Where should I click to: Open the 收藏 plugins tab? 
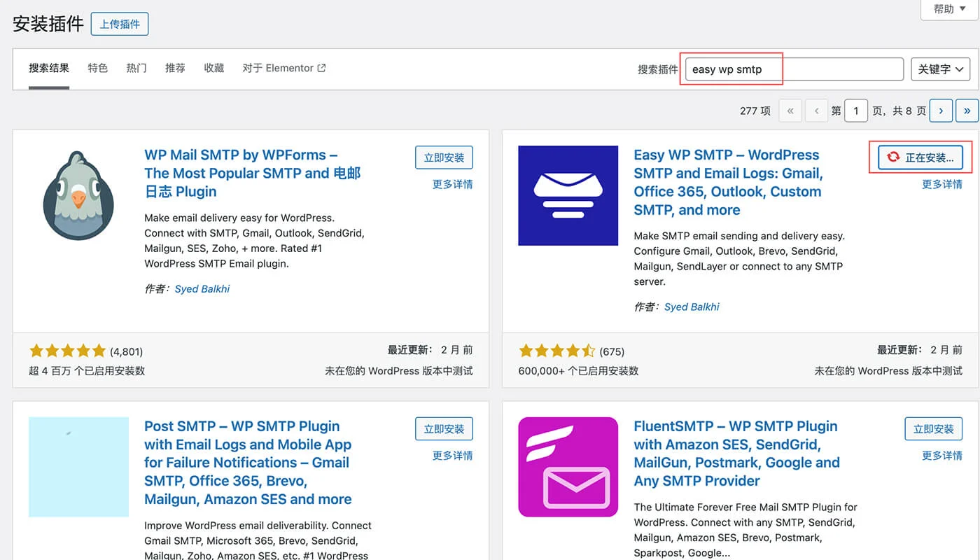tap(213, 68)
